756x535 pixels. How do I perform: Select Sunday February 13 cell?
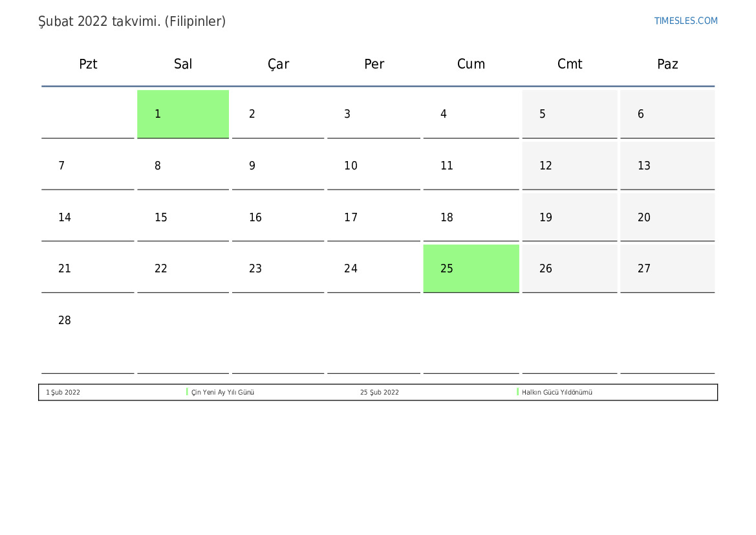667,166
